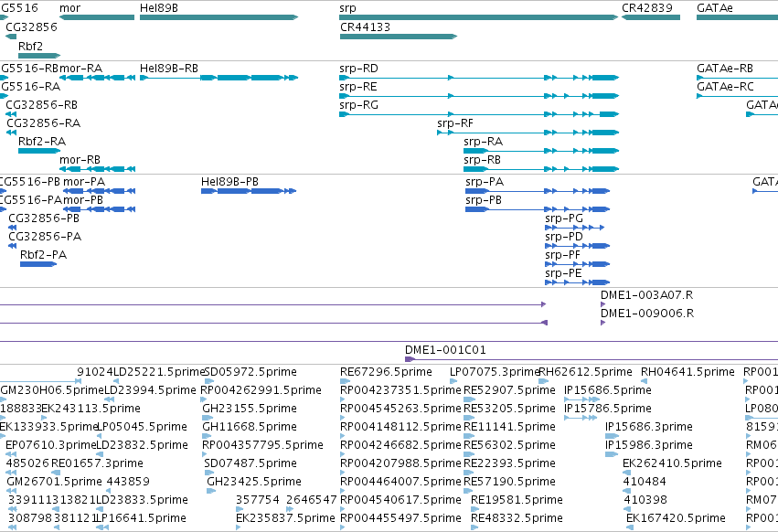Select the RE52907.5prime EST label

coord(509,390)
